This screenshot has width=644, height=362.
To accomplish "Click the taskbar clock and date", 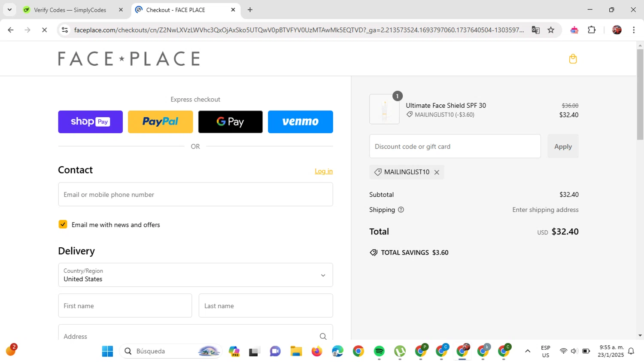I will (x=611, y=351).
